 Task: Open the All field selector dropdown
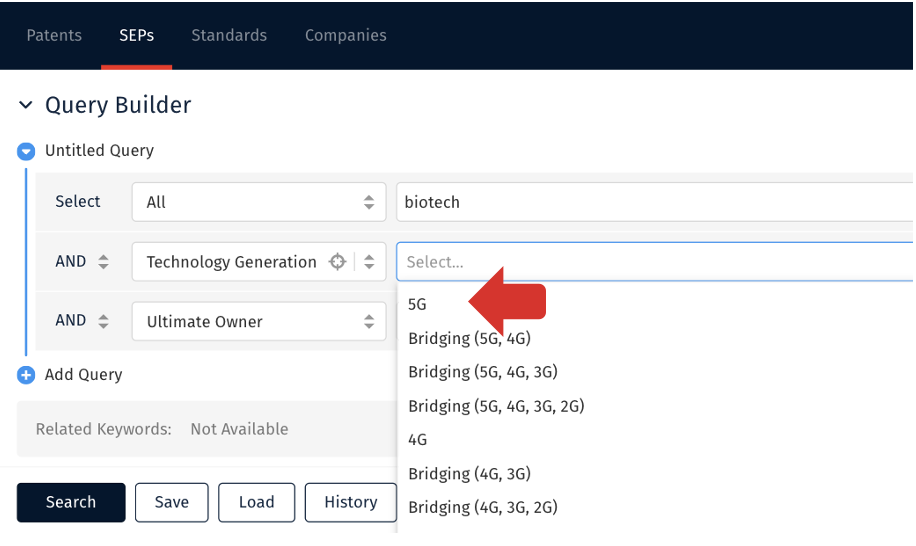tap(259, 202)
